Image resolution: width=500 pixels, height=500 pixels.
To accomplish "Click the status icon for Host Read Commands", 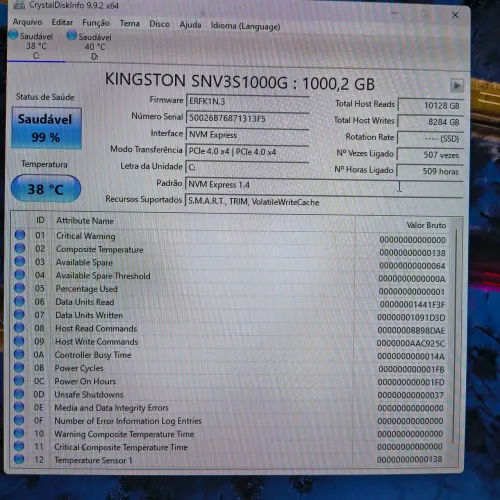I will [19, 328].
